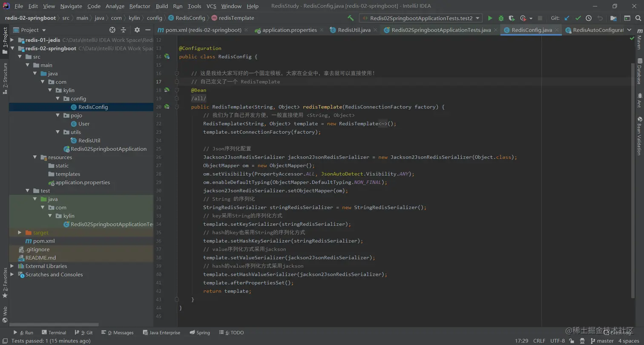The height and width of the screenshot is (345, 644).
Task: Run with Coverage shield icon
Action: pos(512,18)
